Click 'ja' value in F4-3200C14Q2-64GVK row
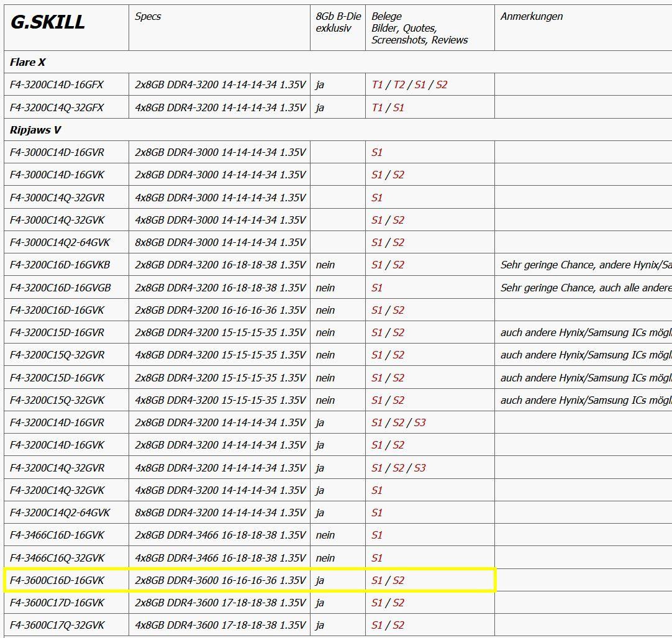Screen dimensions: 672x638 click(320, 513)
